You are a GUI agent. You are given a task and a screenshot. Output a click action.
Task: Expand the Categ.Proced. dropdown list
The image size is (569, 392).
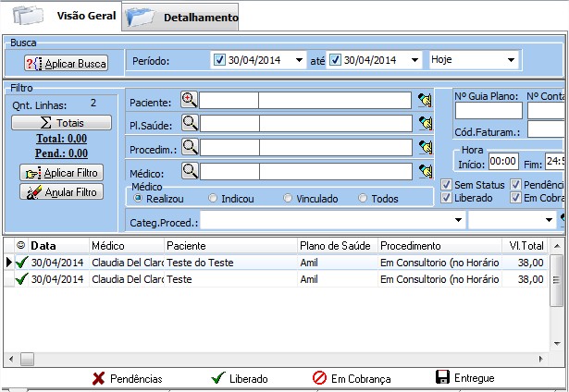[457, 221]
